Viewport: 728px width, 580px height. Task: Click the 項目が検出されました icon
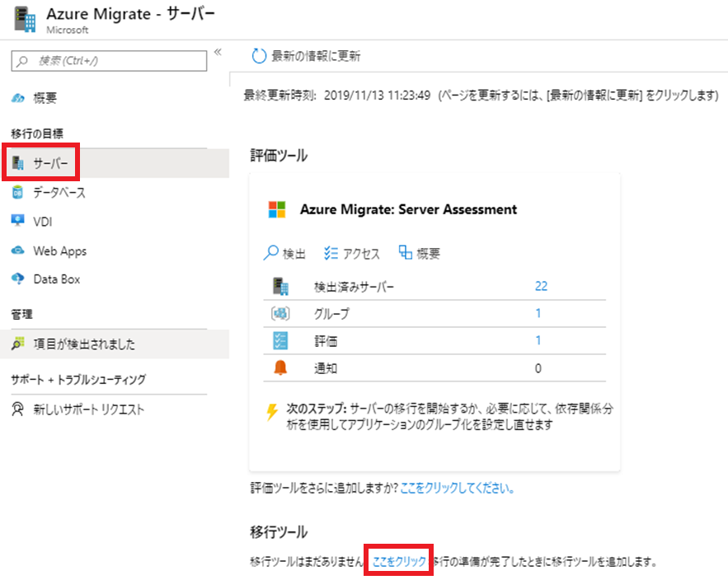coord(17,344)
